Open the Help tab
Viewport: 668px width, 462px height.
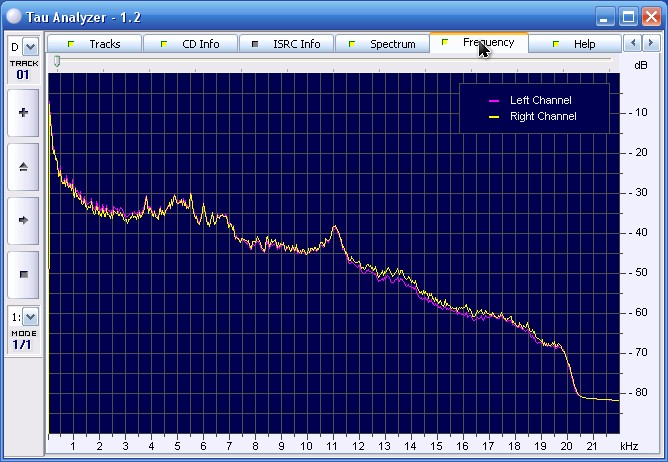click(x=574, y=44)
